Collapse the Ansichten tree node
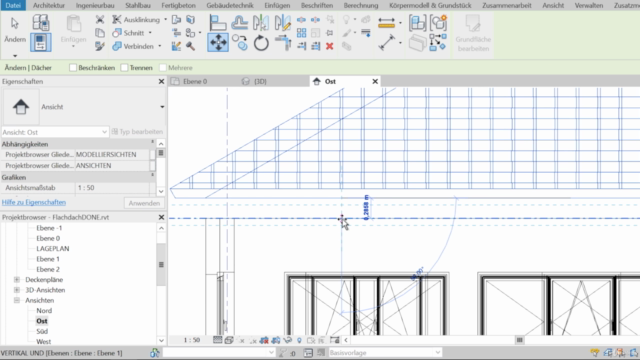This screenshot has width=640, height=360. click(x=17, y=300)
